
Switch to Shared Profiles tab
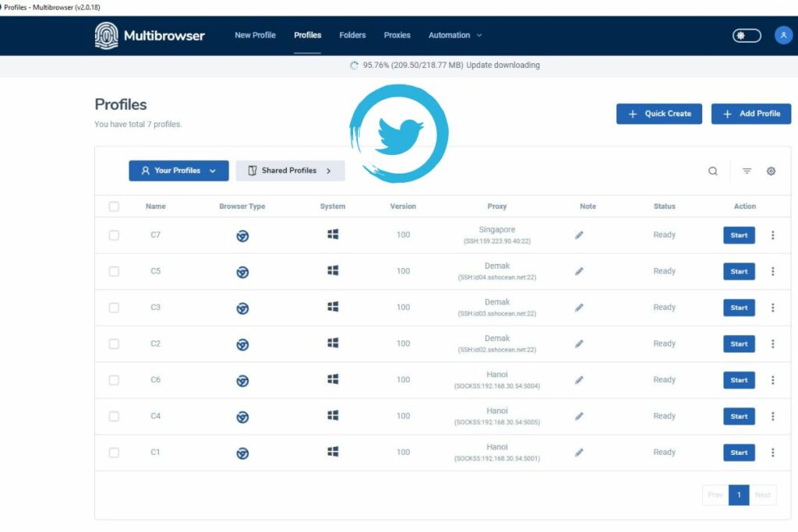[x=290, y=171]
